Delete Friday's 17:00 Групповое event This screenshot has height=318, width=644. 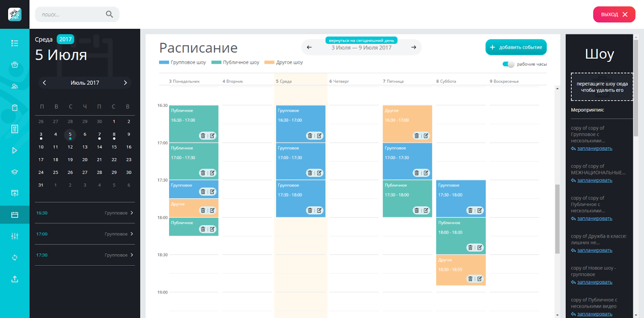[417, 173]
